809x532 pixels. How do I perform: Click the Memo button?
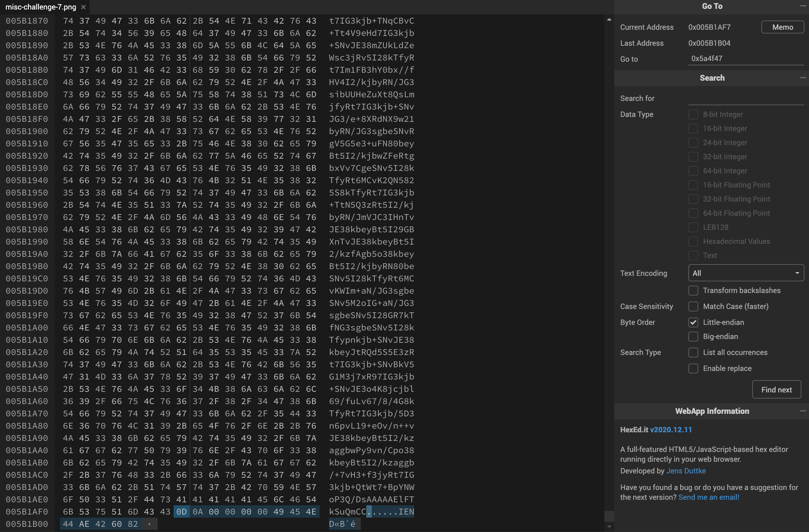point(783,27)
